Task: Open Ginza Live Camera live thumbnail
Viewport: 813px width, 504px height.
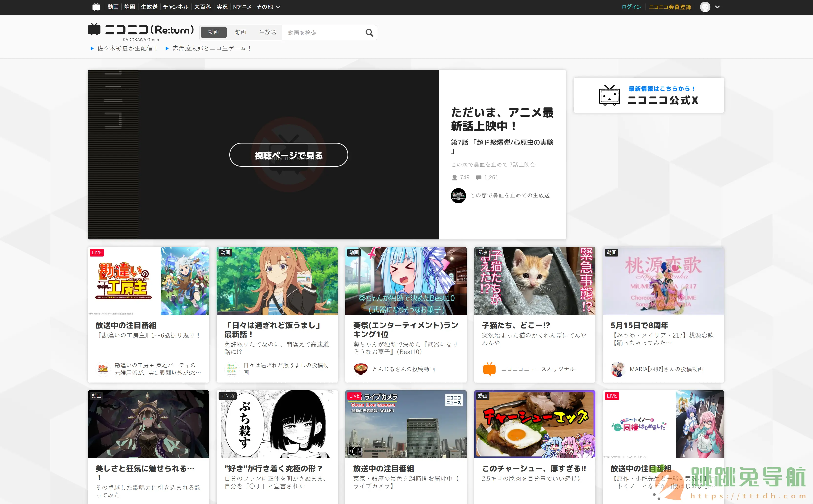Action: [406, 424]
